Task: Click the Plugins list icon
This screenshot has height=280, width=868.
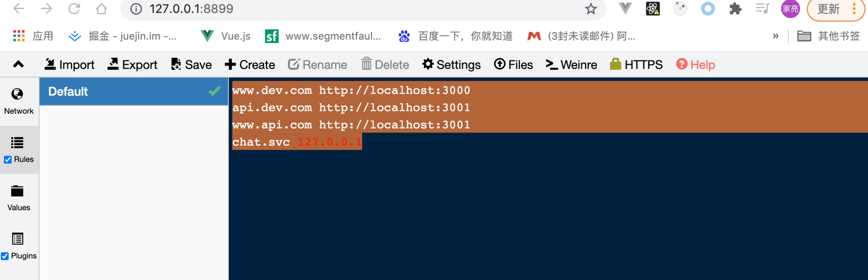Action: (17, 239)
